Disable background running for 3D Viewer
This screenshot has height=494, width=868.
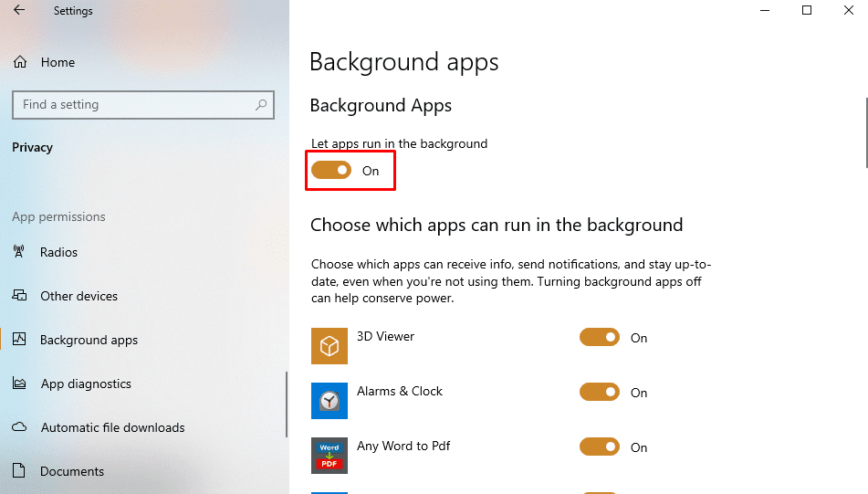(600, 337)
